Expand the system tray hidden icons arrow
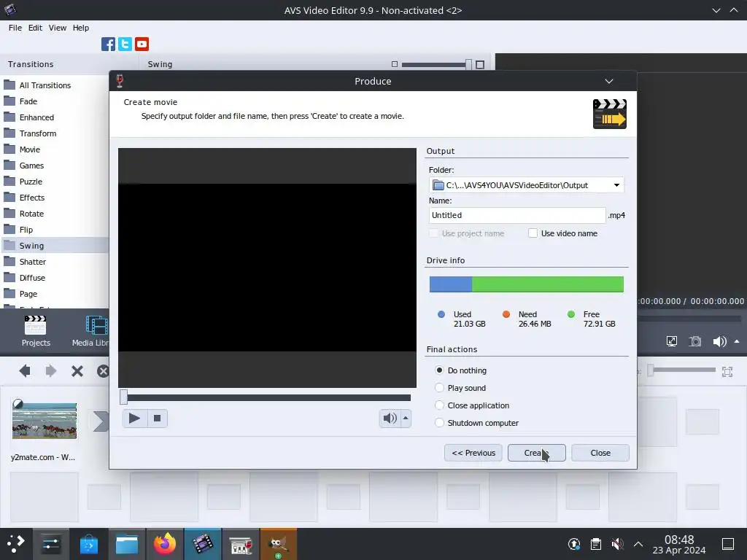This screenshot has height=560, width=747. 638,544
